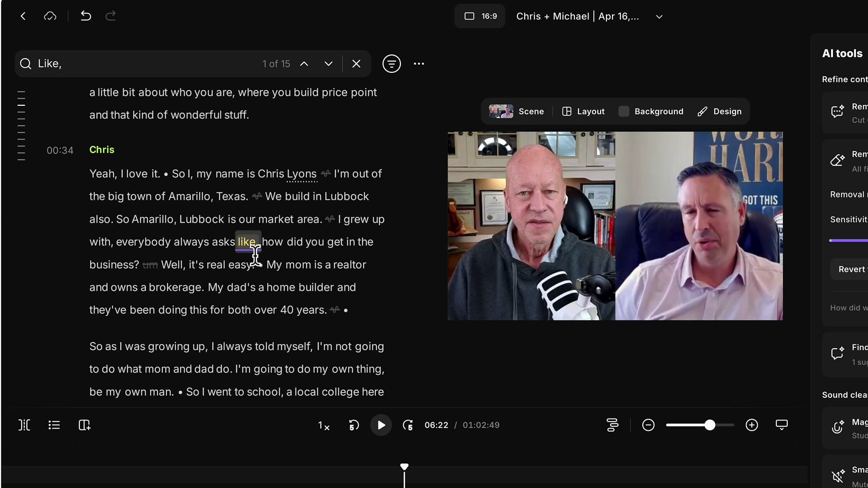This screenshot has width=868, height=488.
Task: Open the playback speed 1x selector
Action: (324, 426)
